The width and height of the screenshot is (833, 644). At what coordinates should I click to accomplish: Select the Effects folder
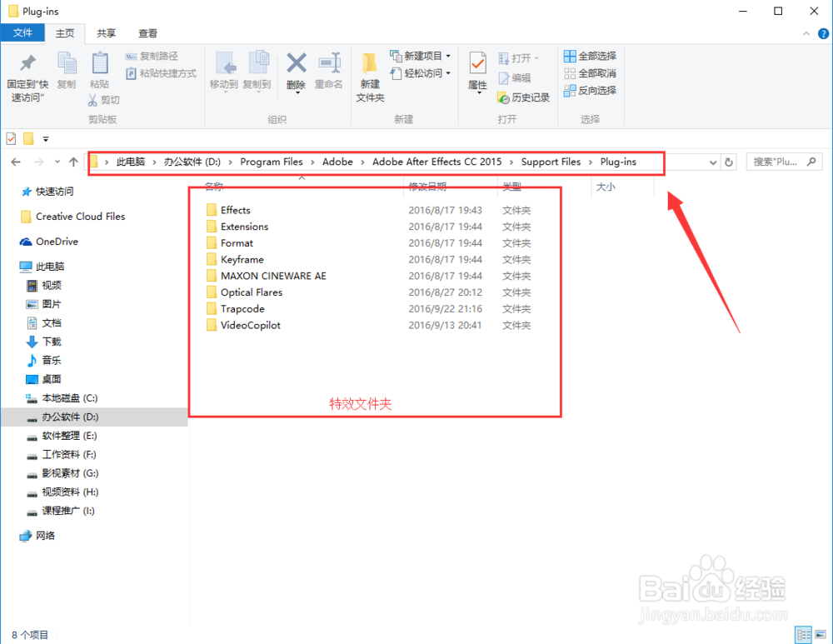tap(236, 211)
